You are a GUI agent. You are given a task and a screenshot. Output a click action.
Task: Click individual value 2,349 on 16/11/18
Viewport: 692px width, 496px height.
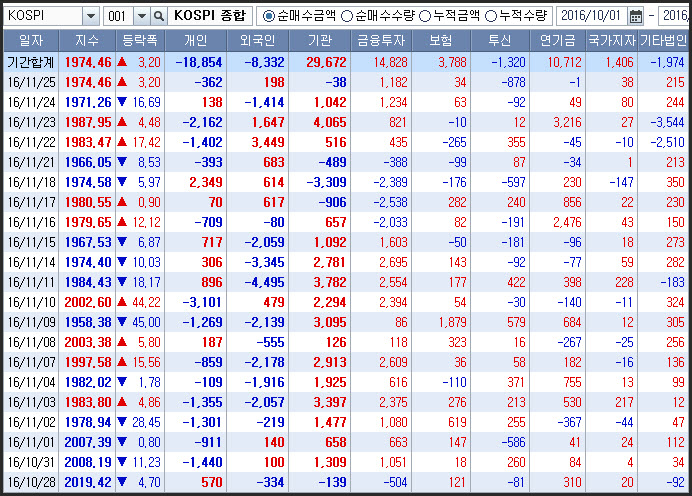pos(206,182)
